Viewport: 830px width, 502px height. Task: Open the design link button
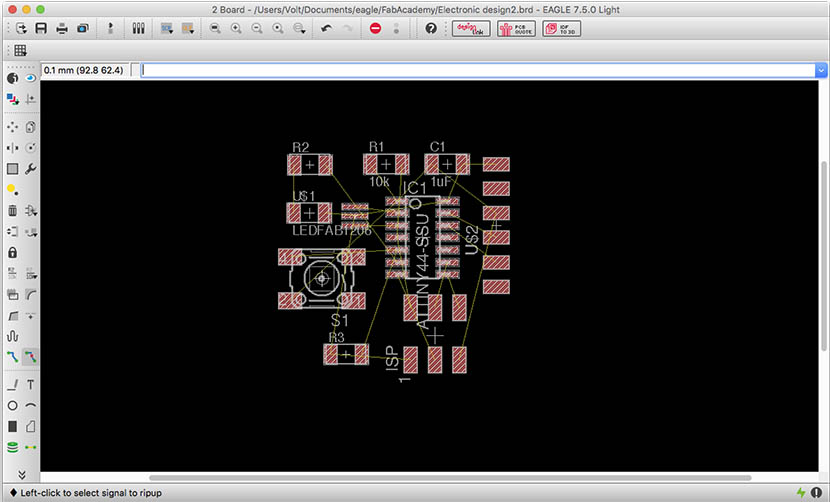pyautogui.click(x=471, y=29)
